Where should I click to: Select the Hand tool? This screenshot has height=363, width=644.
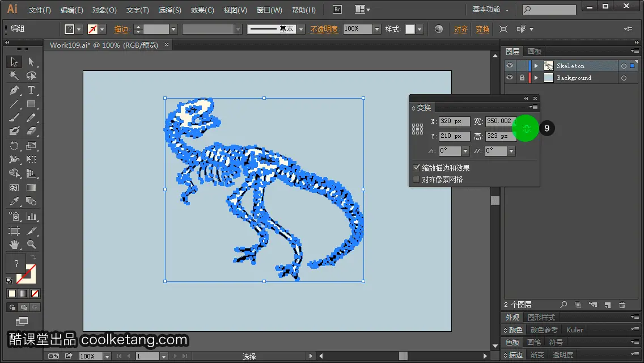14,244
